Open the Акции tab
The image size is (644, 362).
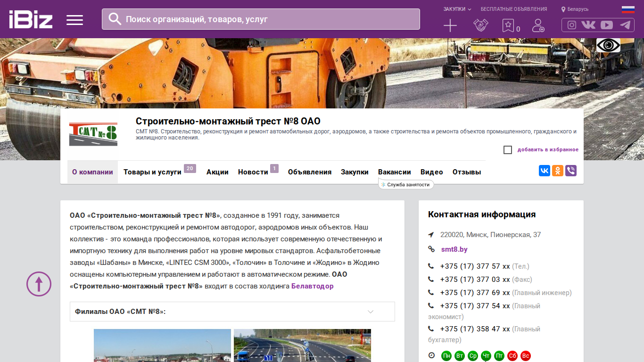click(217, 172)
